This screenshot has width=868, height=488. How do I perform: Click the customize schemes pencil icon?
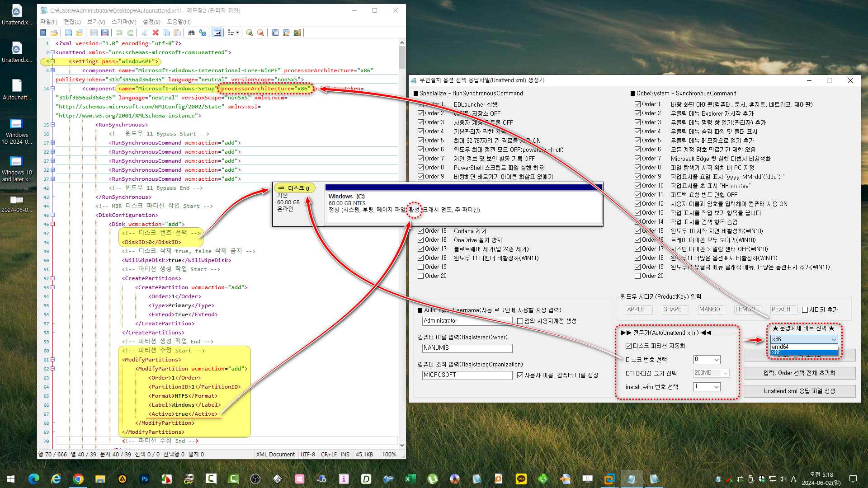tap(286, 33)
